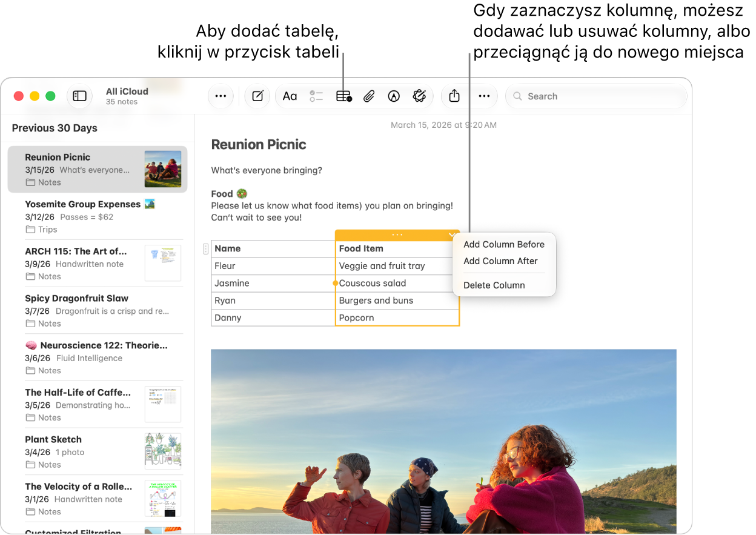The height and width of the screenshot is (535, 756).
Task: Open The Half-Life of Caffe... note
Action: 98,405
